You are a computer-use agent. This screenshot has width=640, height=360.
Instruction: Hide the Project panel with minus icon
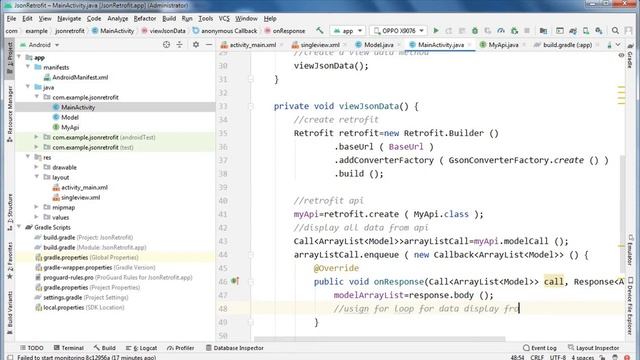pyautogui.click(x=209, y=45)
